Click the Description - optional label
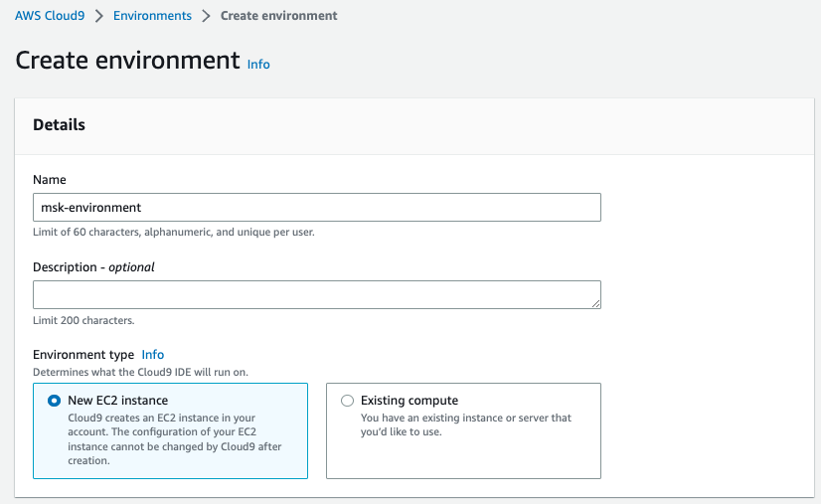Viewport: 821px width, 504px height. (x=93, y=267)
